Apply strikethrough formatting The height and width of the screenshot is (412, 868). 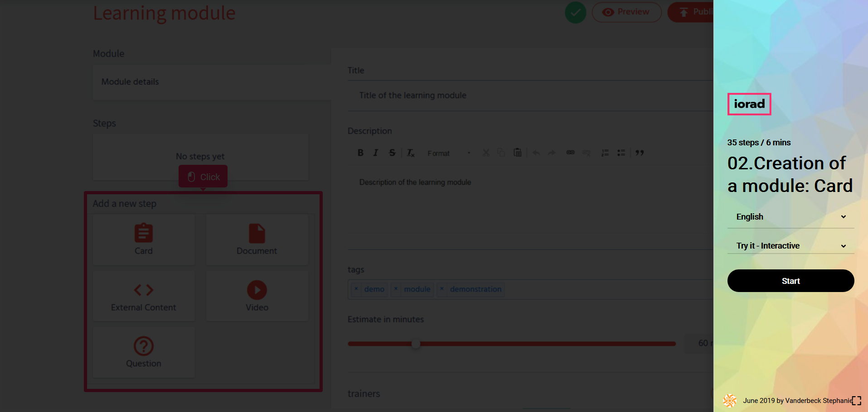(392, 153)
